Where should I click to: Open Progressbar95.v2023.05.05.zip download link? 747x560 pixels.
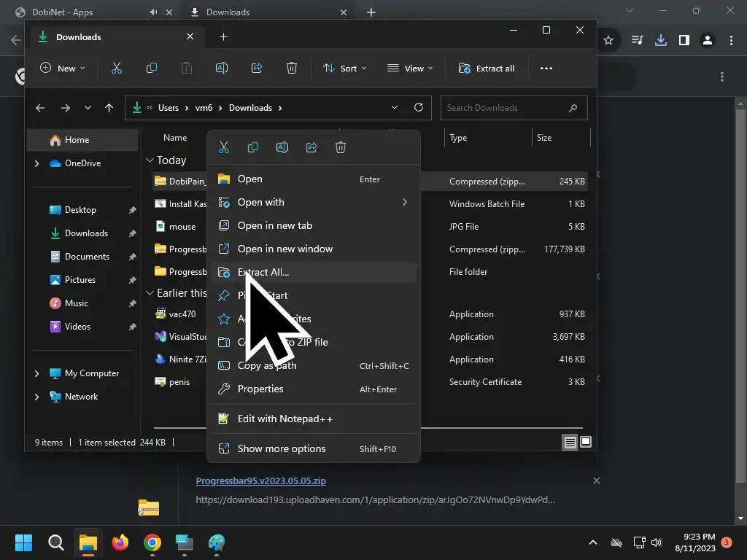point(260,481)
